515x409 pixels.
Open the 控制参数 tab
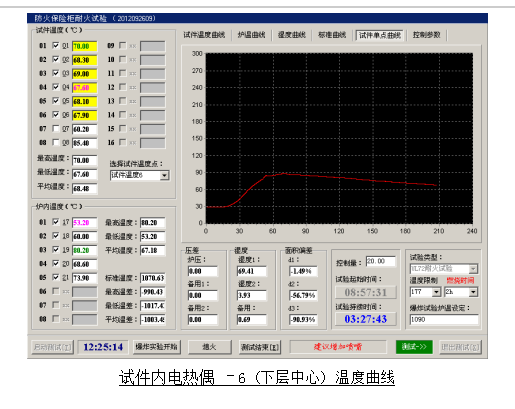427,35
